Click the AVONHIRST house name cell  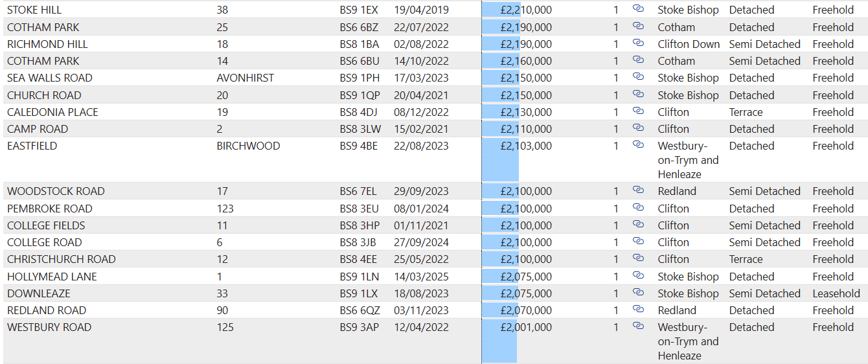(x=245, y=78)
